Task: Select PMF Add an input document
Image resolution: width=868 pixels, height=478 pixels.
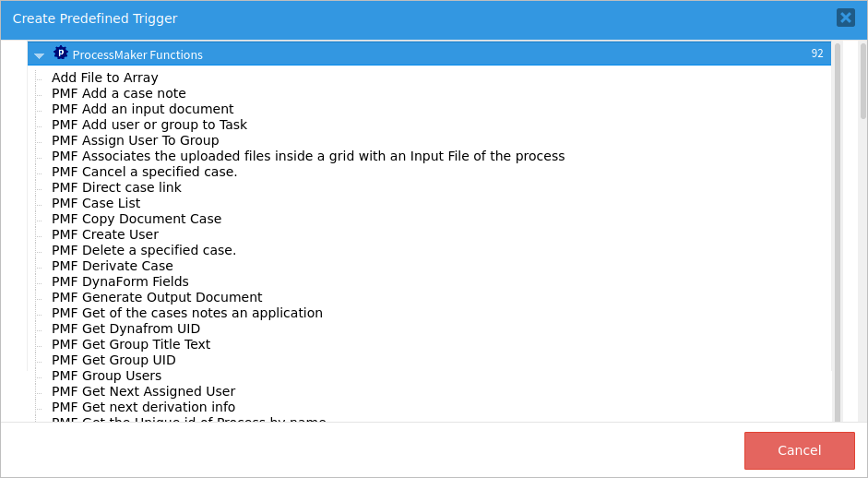Action: point(142,109)
